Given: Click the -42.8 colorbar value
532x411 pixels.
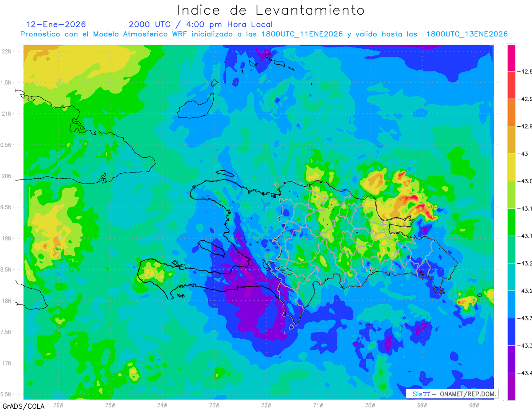Looking at the screenshot, I should (526, 71).
